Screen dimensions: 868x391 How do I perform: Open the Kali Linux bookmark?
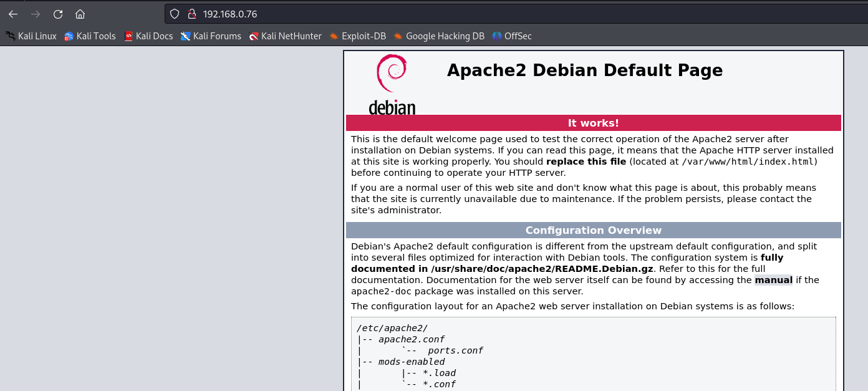pyautogui.click(x=31, y=36)
